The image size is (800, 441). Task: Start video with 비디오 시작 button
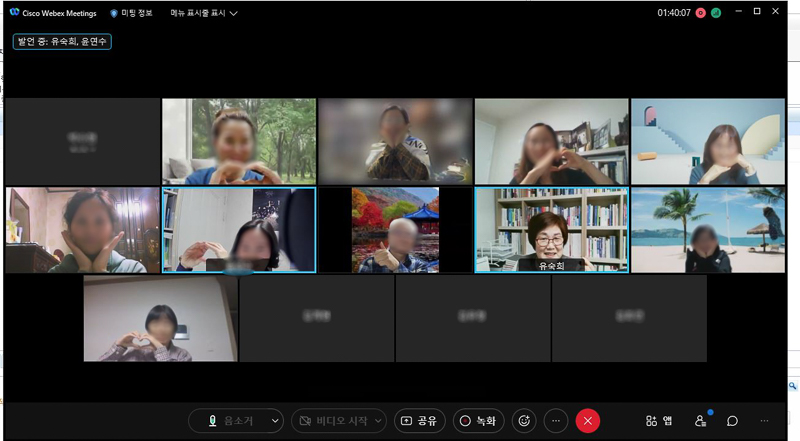click(x=332, y=421)
